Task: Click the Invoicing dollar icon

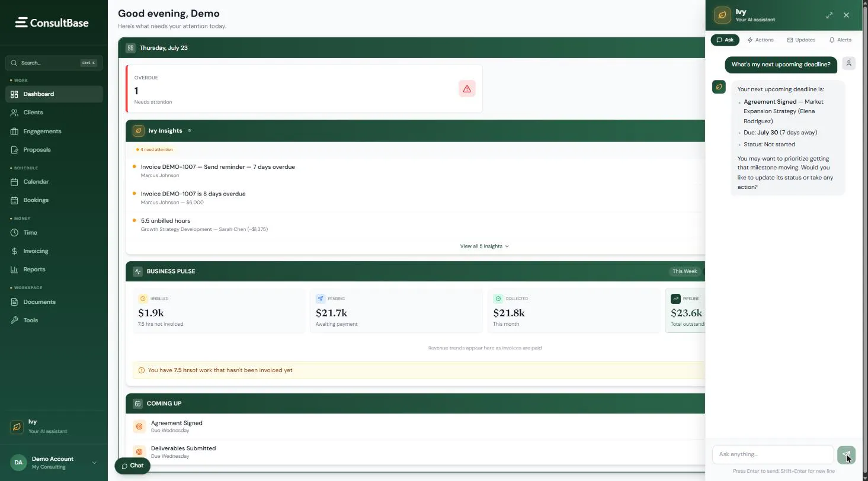Action: pyautogui.click(x=14, y=251)
